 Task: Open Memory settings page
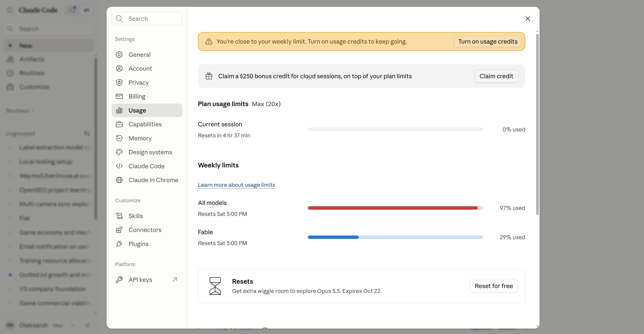147,138
